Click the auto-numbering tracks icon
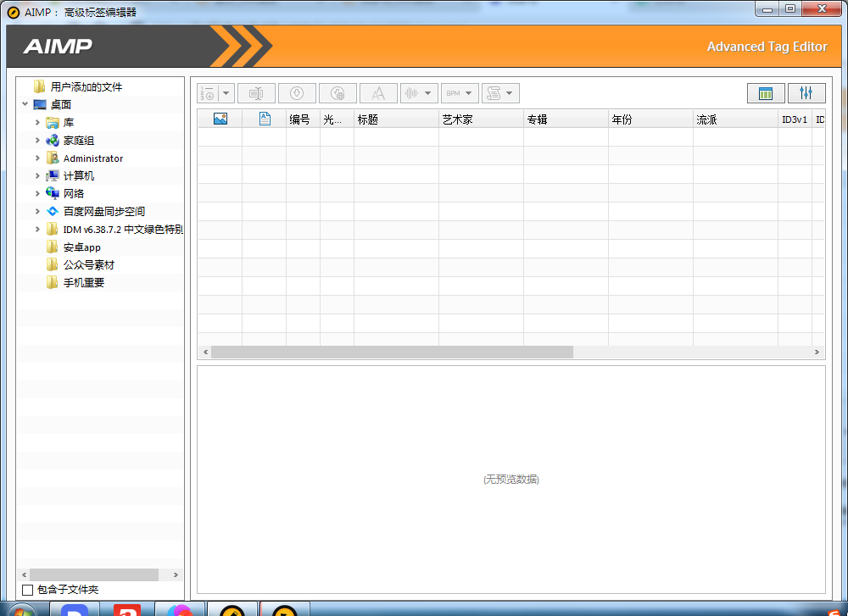This screenshot has width=848, height=616. point(208,93)
